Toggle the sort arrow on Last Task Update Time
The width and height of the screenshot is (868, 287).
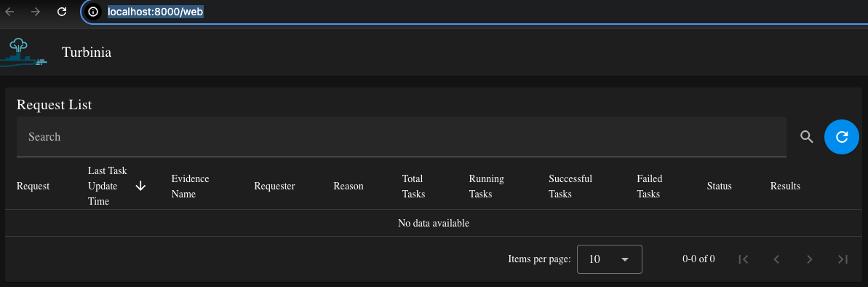[140, 186]
